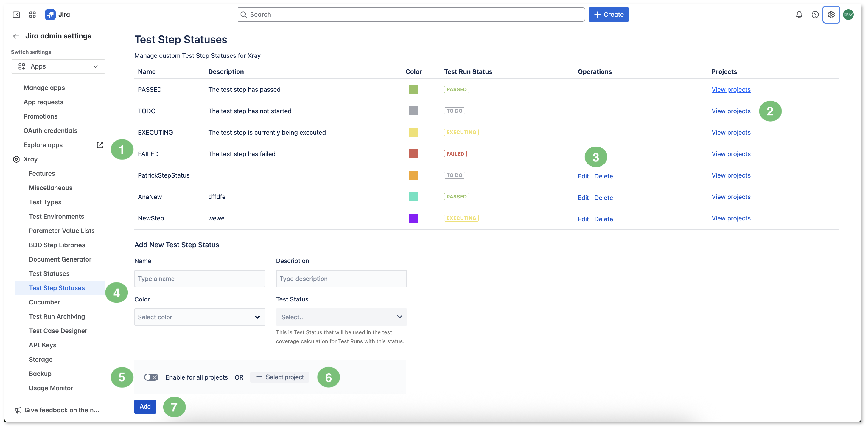Delete the NewStep status
The image size is (868, 429).
coord(603,219)
